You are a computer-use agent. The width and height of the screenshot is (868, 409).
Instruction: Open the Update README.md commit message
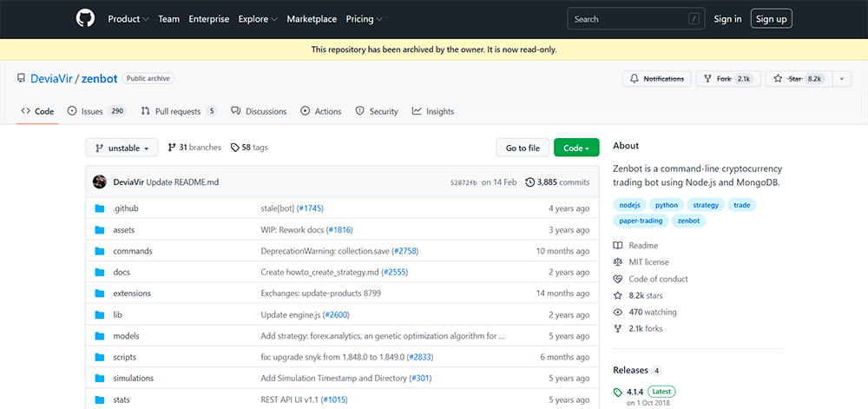coord(182,182)
